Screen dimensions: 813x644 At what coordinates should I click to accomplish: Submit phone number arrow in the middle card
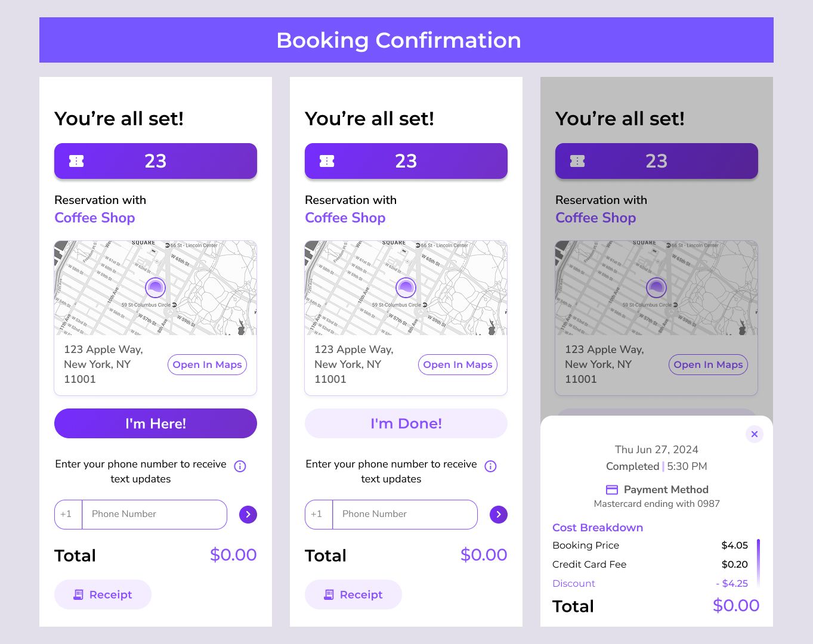pyautogui.click(x=499, y=515)
